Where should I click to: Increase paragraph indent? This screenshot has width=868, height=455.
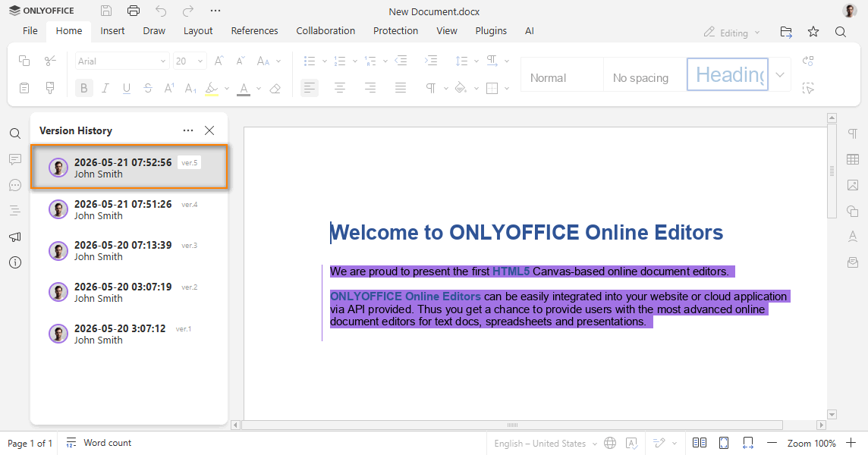click(431, 61)
